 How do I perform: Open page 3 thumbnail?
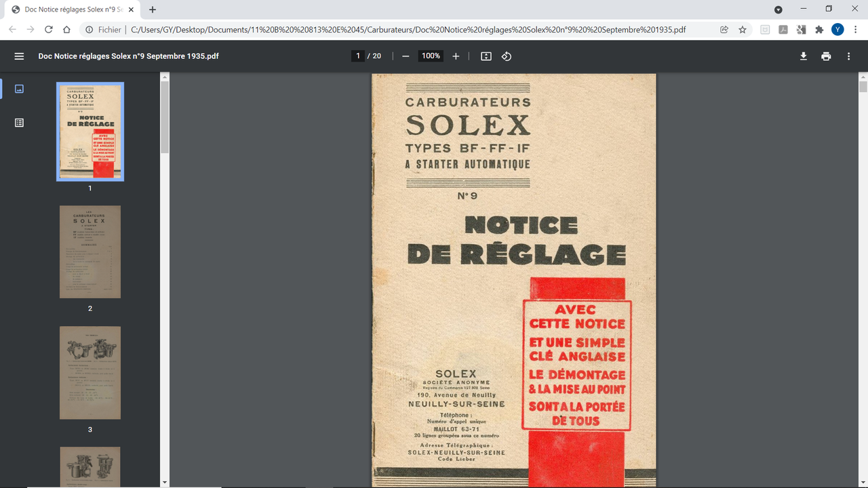[90, 373]
